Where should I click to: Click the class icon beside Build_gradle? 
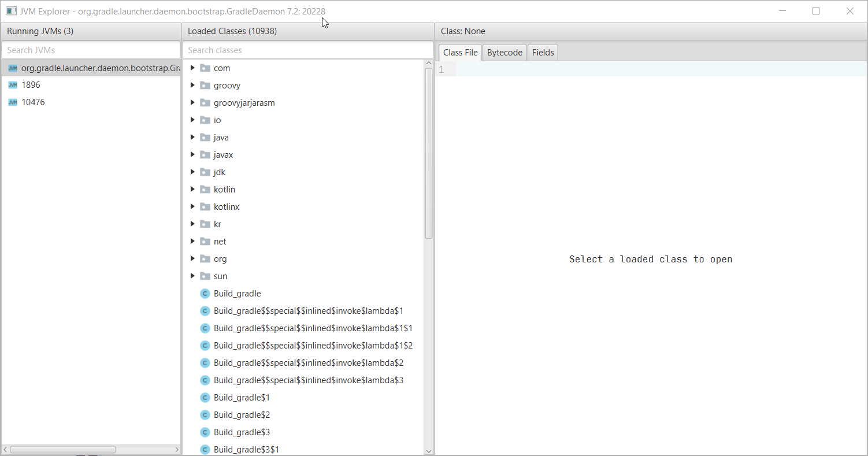point(205,294)
